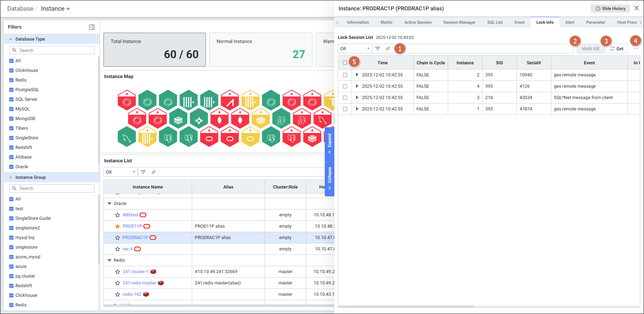Open the three-dot more options menu
This screenshot has width=644, height=314.
pos(636,49)
